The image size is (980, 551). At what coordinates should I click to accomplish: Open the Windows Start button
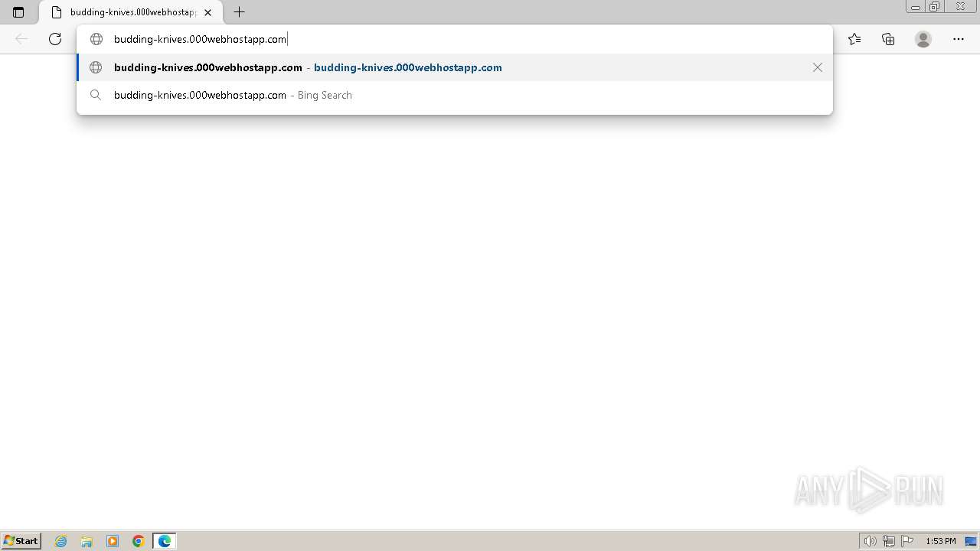coord(21,541)
